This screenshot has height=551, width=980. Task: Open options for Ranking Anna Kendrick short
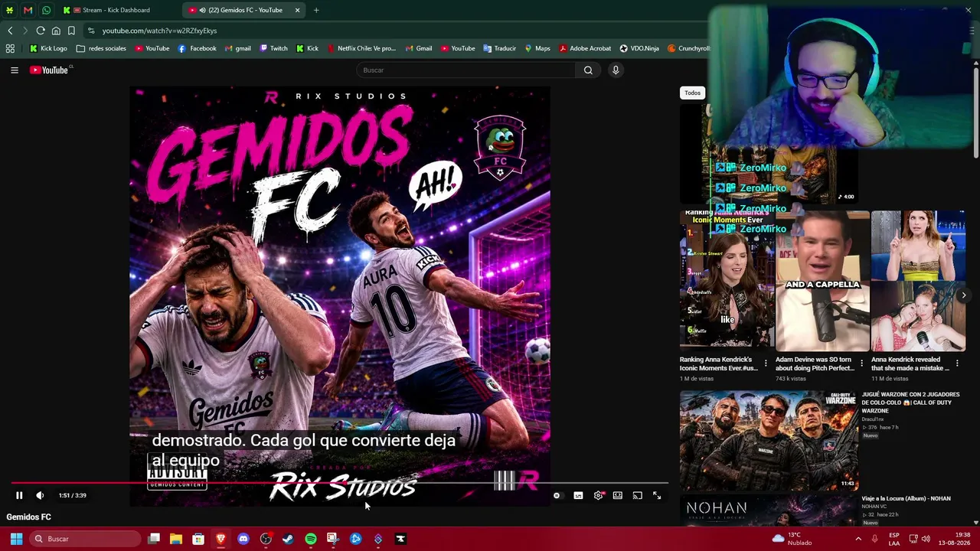[x=766, y=364]
